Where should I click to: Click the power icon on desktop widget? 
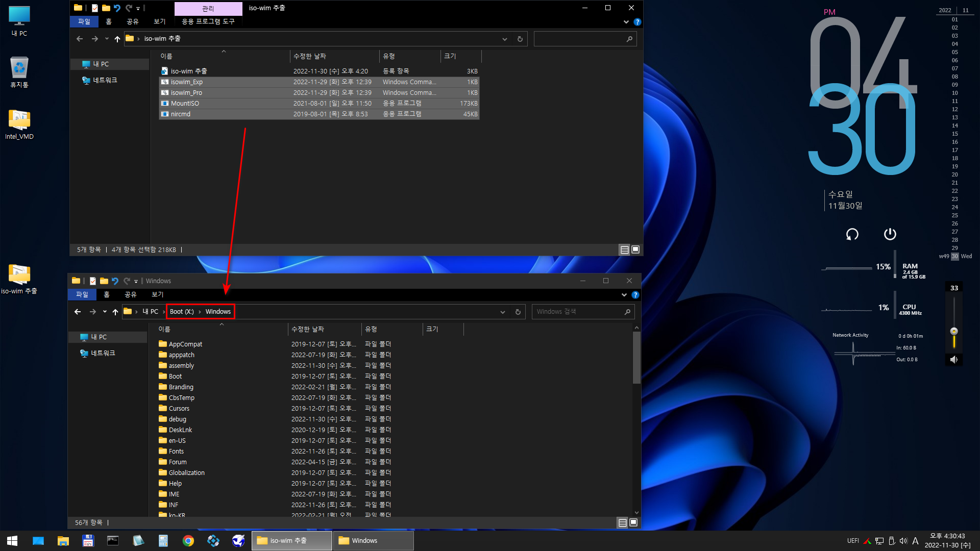tap(890, 234)
